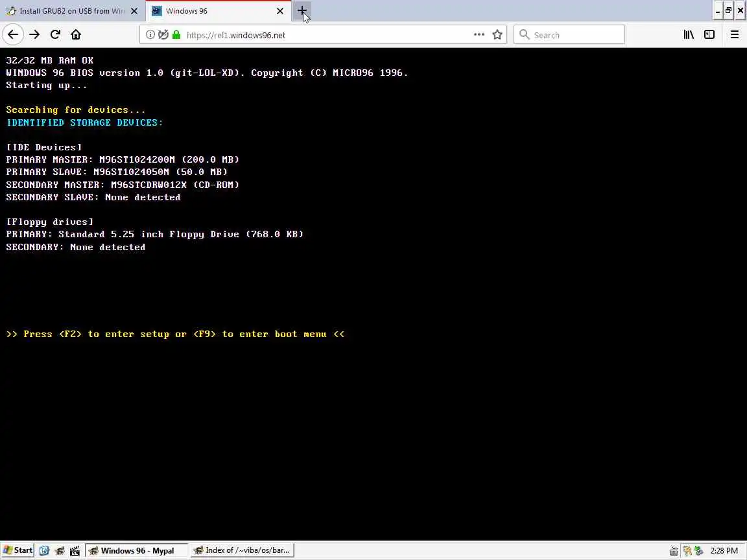
Task: Open the hamburger application menu
Action: pos(735,35)
